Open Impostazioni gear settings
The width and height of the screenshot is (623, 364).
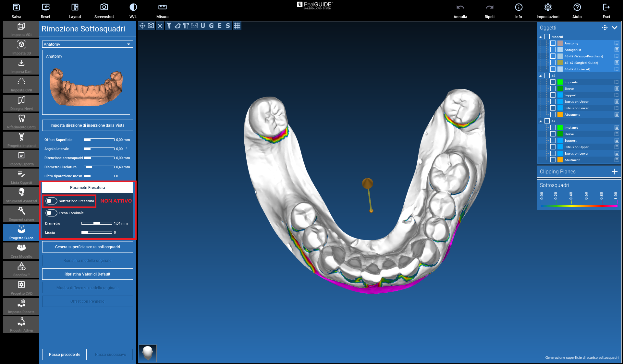[x=548, y=7]
